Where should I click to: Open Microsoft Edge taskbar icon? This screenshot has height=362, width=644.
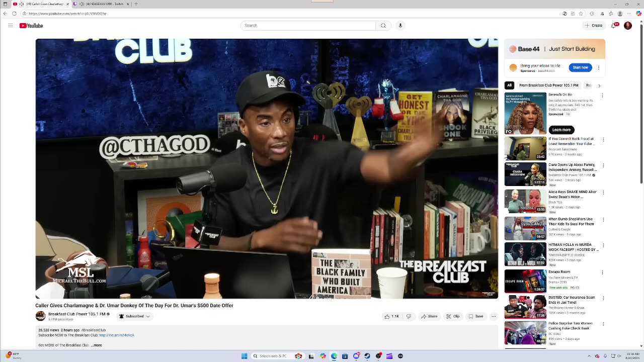[334, 356]
